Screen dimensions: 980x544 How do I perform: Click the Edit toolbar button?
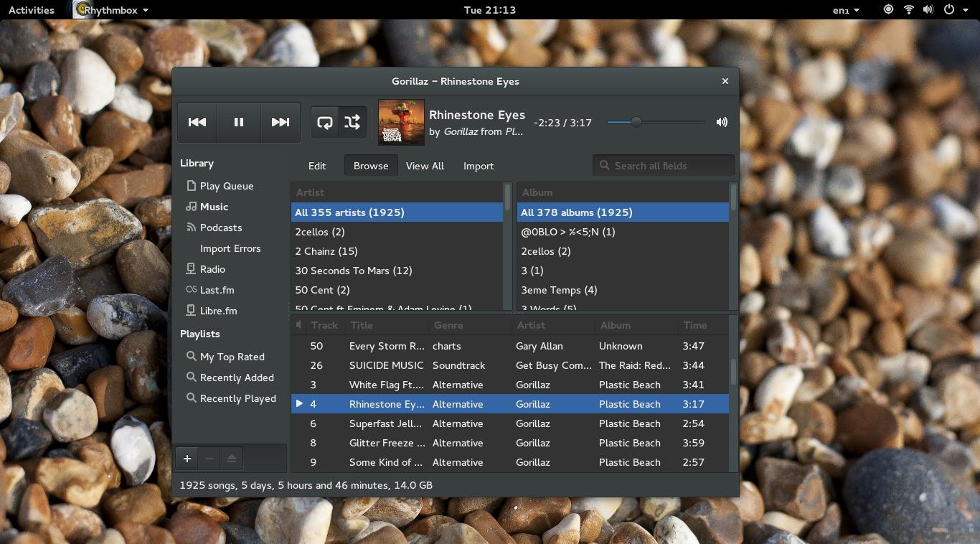(317, 166)
